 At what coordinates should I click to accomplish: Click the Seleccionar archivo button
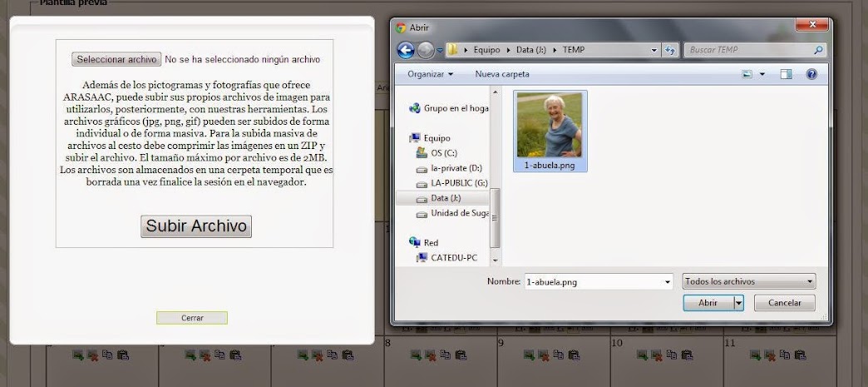[116, 59]
